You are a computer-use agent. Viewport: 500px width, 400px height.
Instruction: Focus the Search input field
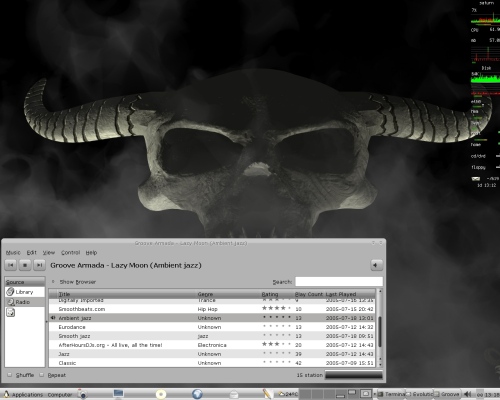339,282
